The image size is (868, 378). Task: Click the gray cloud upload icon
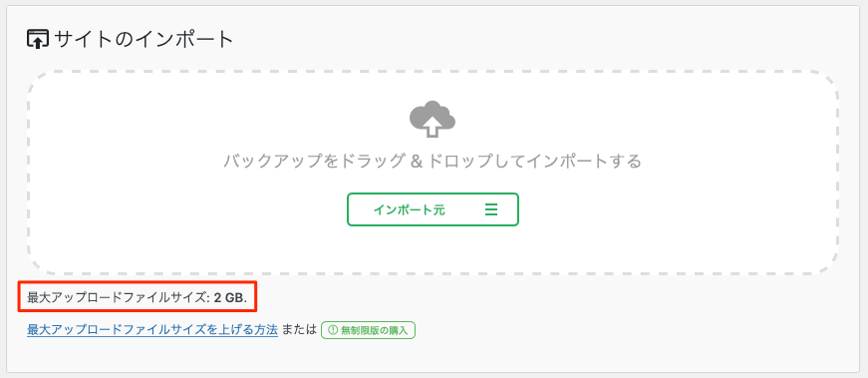[x=433, y=119]
